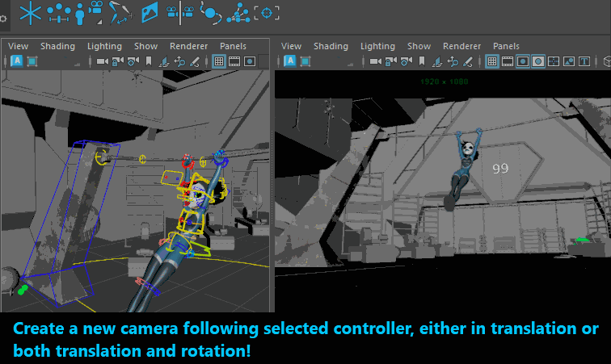
Task: Open Shading menu in left viewport
Action: click(x=57, y=46)
